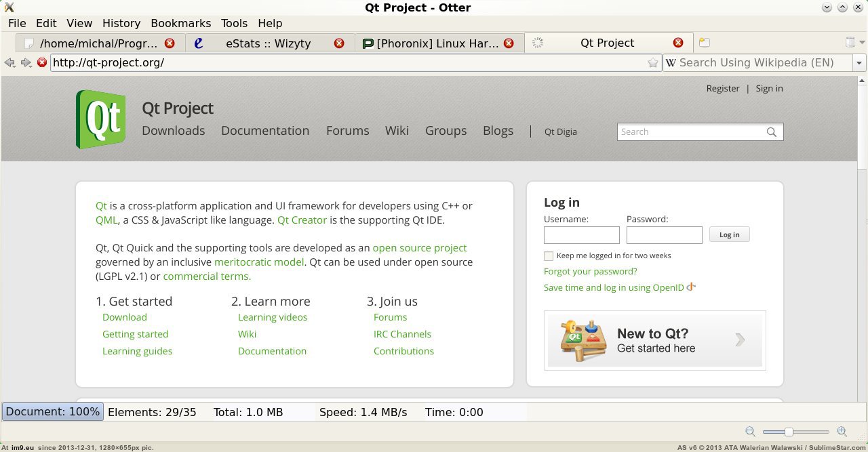Bookmark page using star icon in address bar
The height and width of the screenshot is (452, 868).
[x=653, y=62]
